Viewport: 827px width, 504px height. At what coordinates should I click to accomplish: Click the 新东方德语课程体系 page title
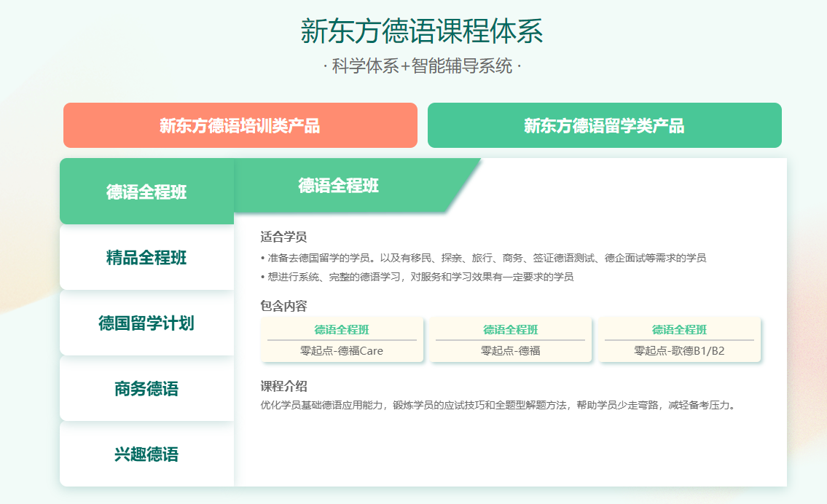421,31
